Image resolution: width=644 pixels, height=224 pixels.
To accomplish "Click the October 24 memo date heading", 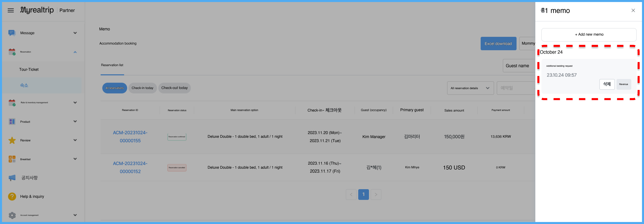I will [x=551, y=52].
